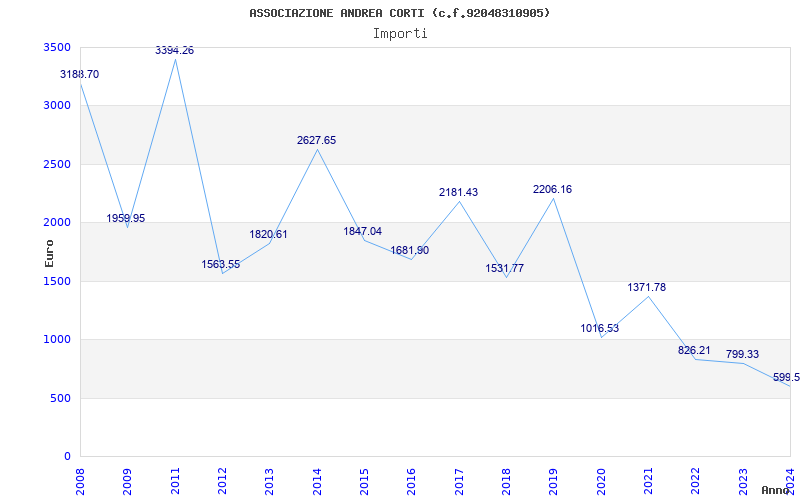Click the 1016.53 data label
Screen dimensions: 800x500
pyautogui.click(x=599, y=329)
